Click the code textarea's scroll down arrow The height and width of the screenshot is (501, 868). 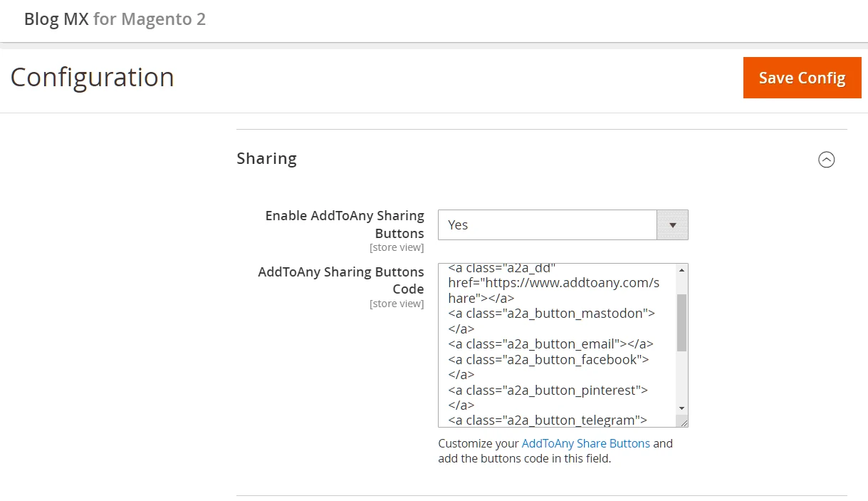tap(681, 408)
